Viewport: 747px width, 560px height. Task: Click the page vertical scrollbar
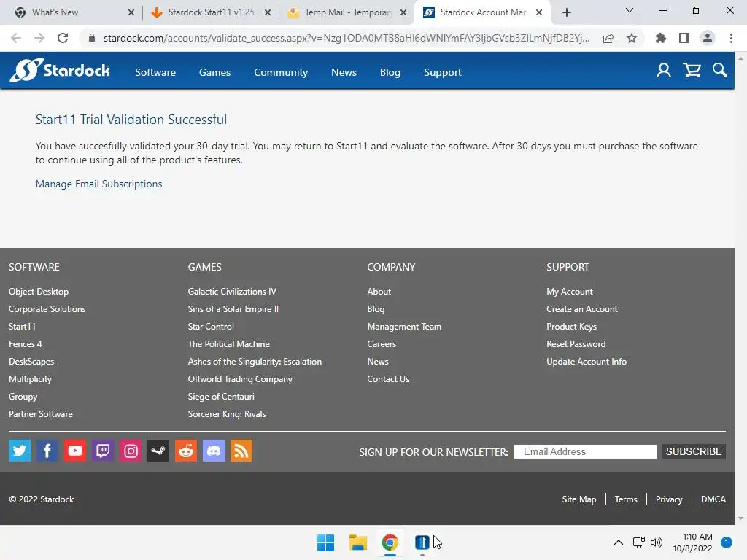coord(741,288)
